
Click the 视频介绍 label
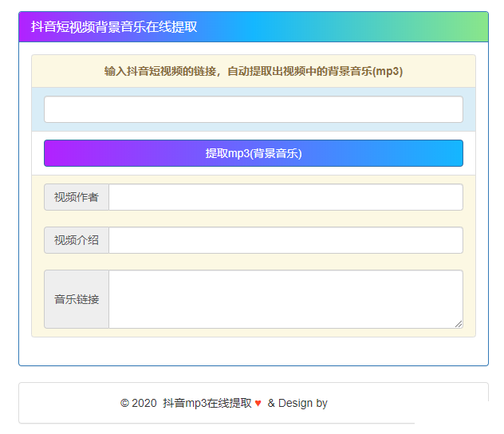77,240
